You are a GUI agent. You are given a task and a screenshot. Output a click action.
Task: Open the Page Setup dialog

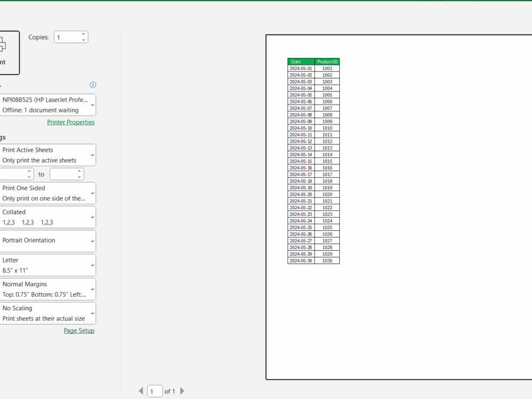coord(79,330)
